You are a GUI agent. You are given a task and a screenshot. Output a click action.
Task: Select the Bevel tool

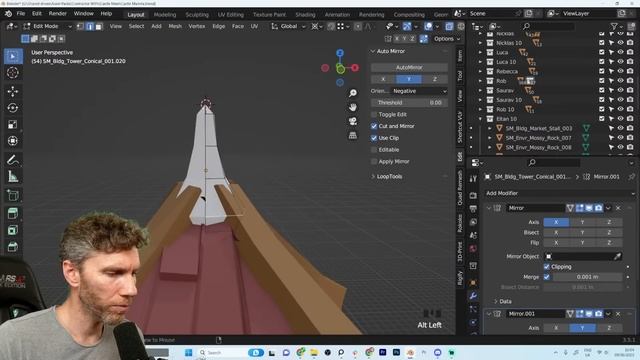tap(13, 247)
